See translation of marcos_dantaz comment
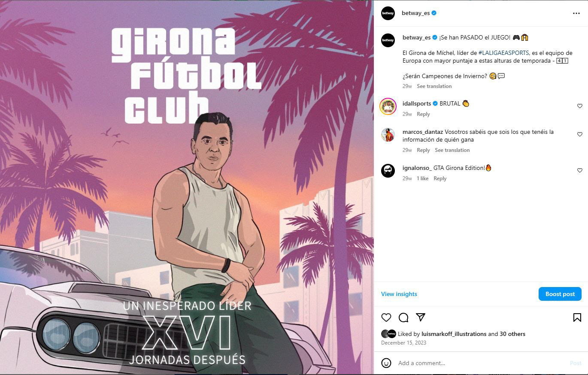588x375 pixels. pos(452,150)
